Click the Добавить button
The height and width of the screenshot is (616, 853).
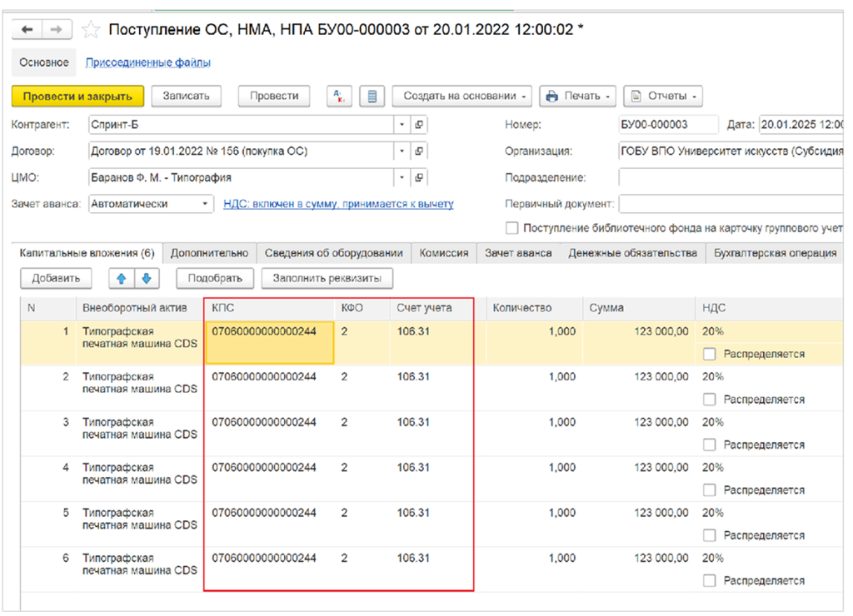tap(56, 278)
